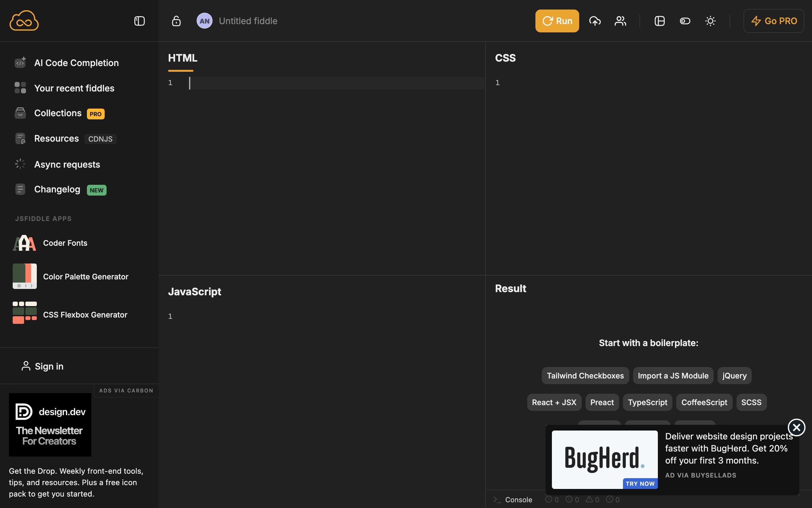Open CSS Flexbox Generator app icon

(x=24, y=313)
